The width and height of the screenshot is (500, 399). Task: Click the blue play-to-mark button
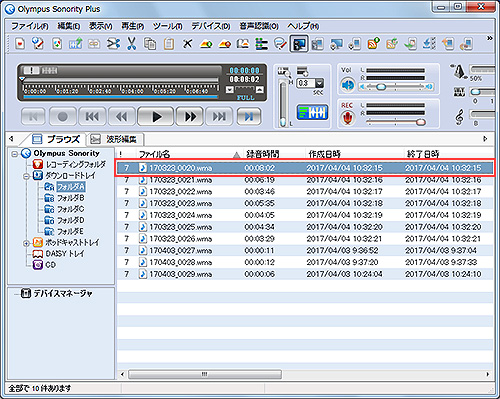[x=249, y=116]
